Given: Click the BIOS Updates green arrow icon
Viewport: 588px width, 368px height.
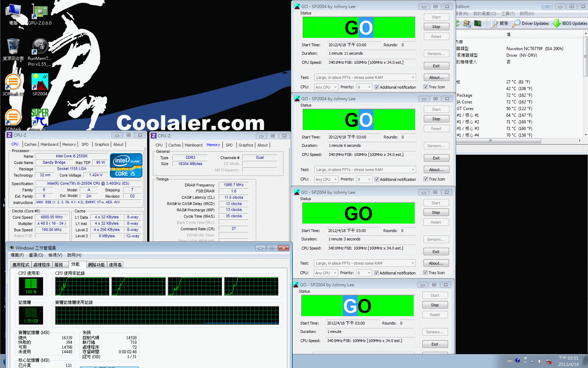Looking at the screenshot, I should [x=556, y=23].
